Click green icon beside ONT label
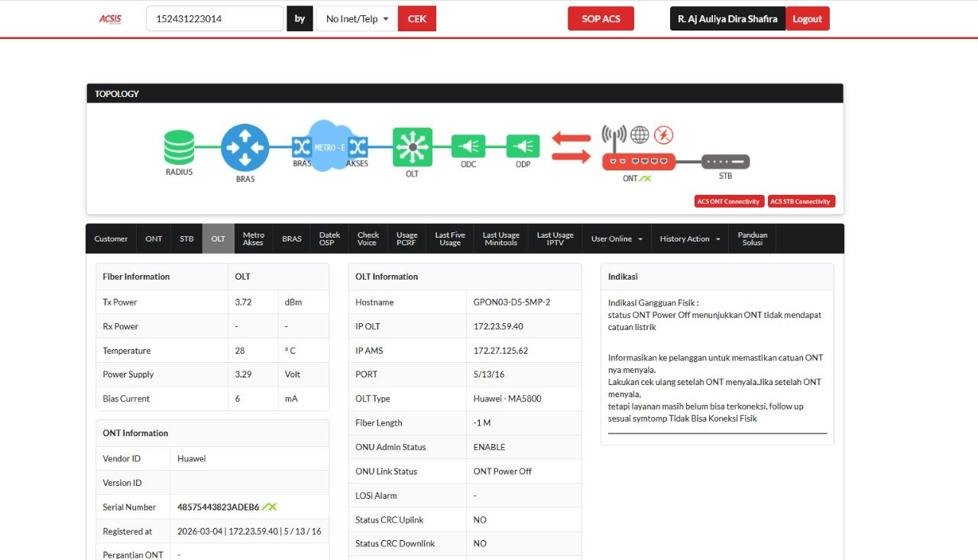Viewport: 978px width, 560px height. click(646, 178)
